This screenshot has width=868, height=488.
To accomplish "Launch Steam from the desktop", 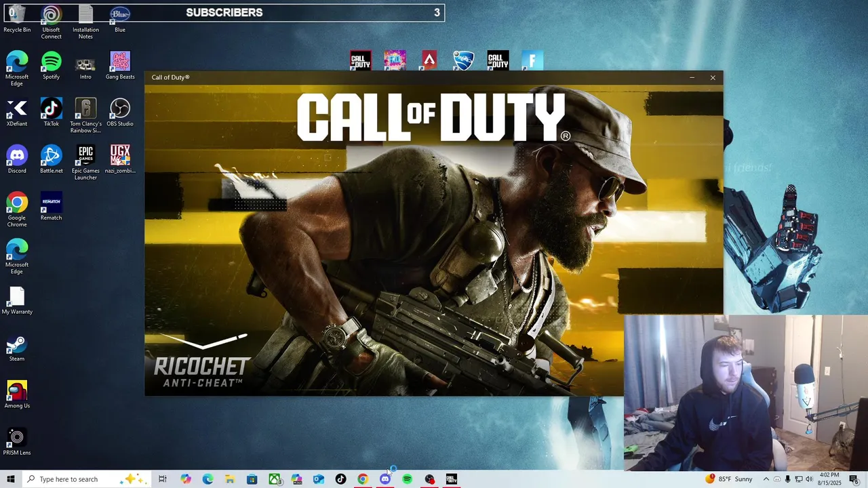I will [17, 347].
